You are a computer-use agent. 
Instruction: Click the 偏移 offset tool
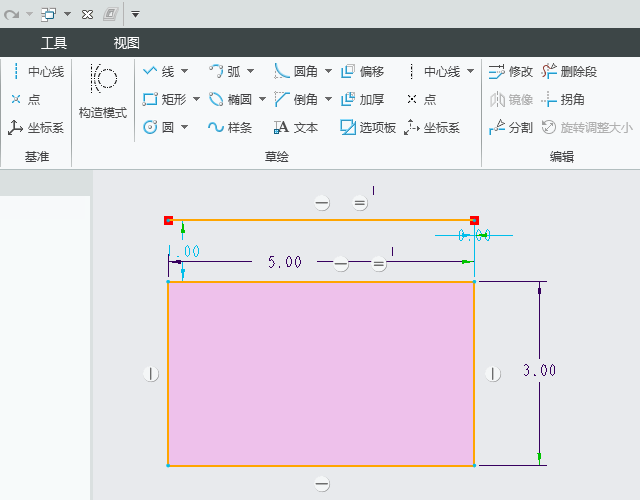point(362,71)
